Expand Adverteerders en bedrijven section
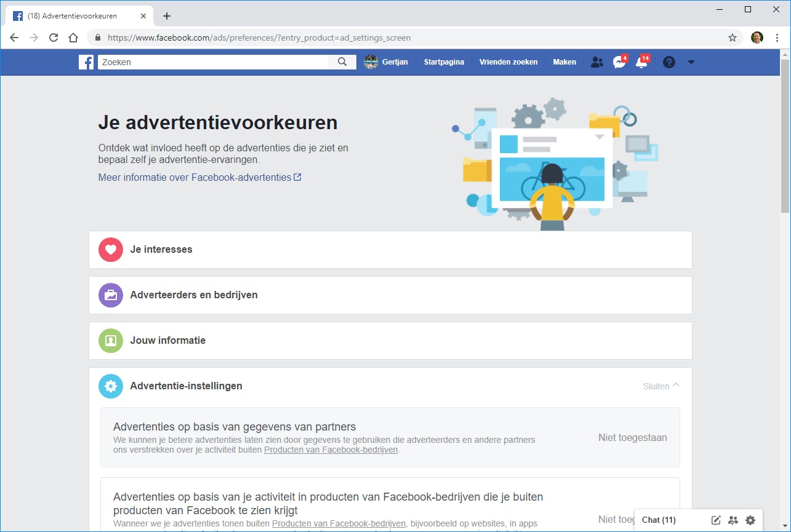 pos(390,295)
